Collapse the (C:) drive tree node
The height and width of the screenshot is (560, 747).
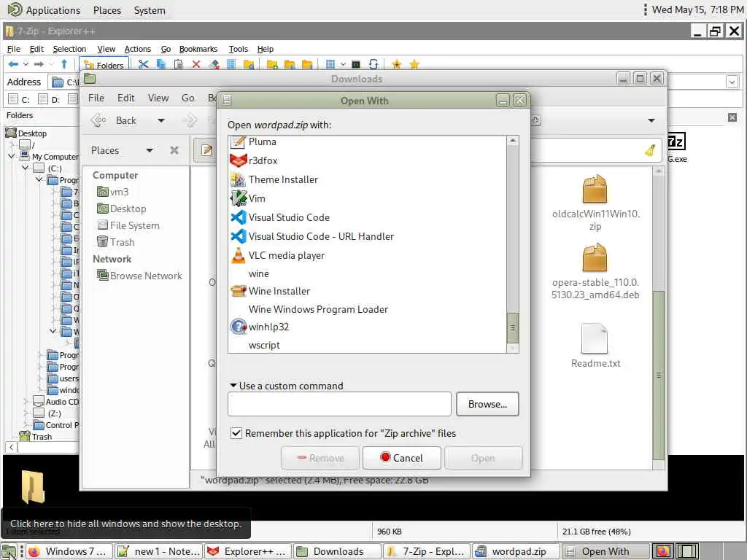pos(26,168)
